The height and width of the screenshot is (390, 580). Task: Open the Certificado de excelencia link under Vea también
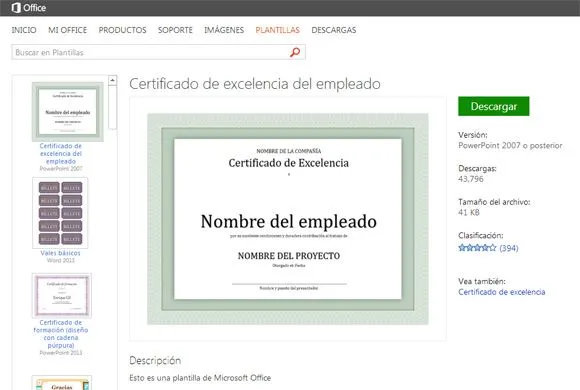[502, 292]
